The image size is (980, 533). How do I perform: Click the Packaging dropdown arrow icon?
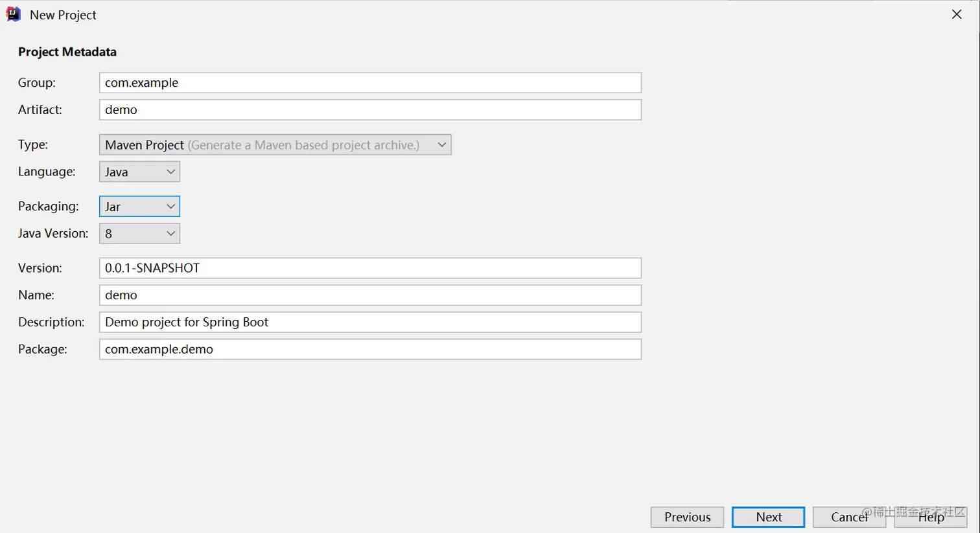(x=170, y=207)
